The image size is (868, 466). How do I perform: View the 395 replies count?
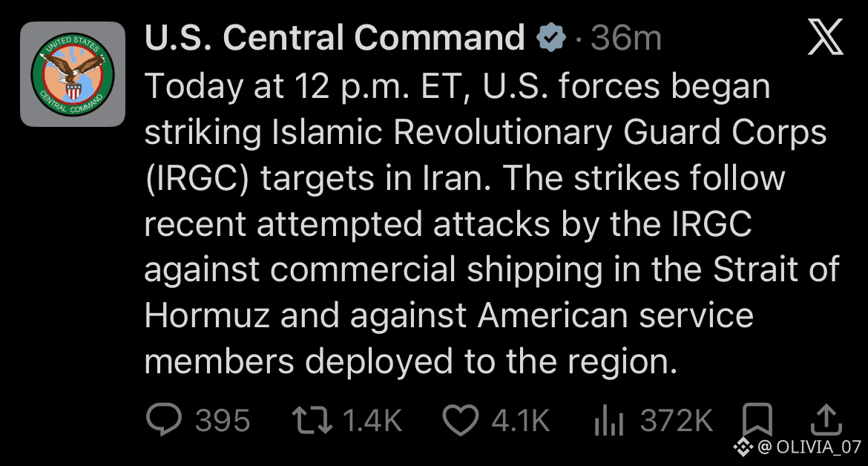pyautogui.click(x=223, y=421)
